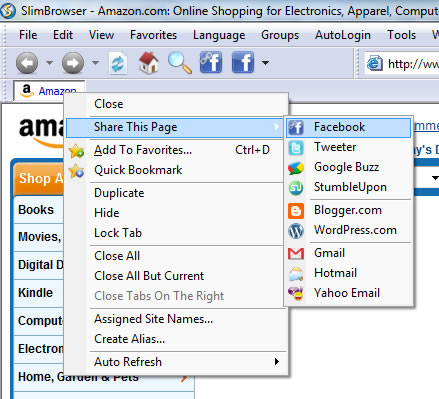439x399 pixels.
Task: Choose Create Alias menu entry
Action: point(176,339)
